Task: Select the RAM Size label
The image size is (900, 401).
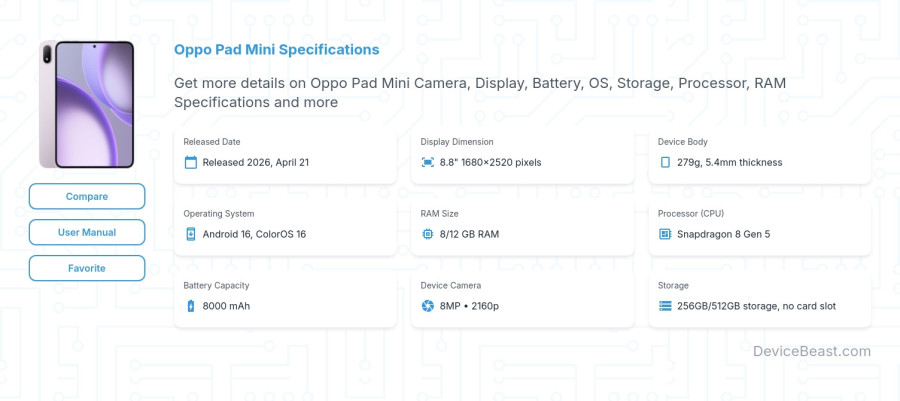Action: point(439,213)
